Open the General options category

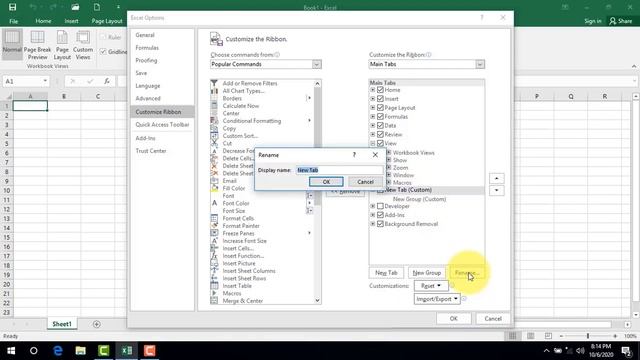145,35
